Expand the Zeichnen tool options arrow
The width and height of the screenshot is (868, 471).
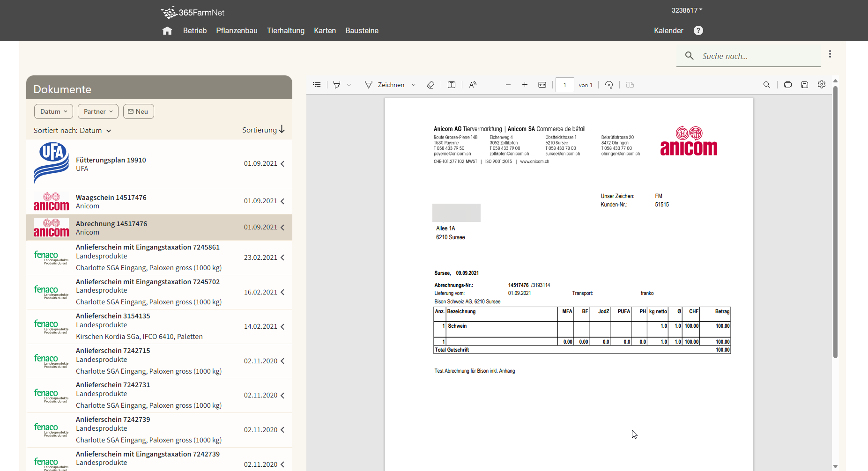[414, 85]
